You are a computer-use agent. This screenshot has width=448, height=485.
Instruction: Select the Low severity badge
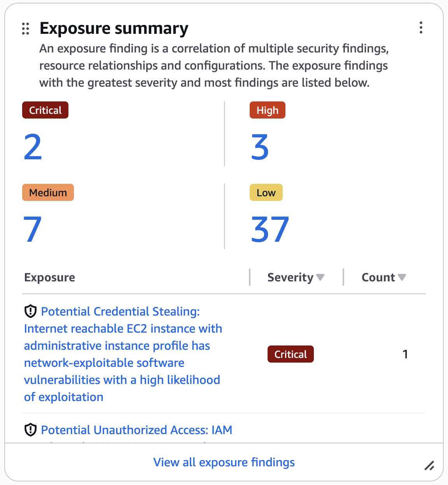266,192
